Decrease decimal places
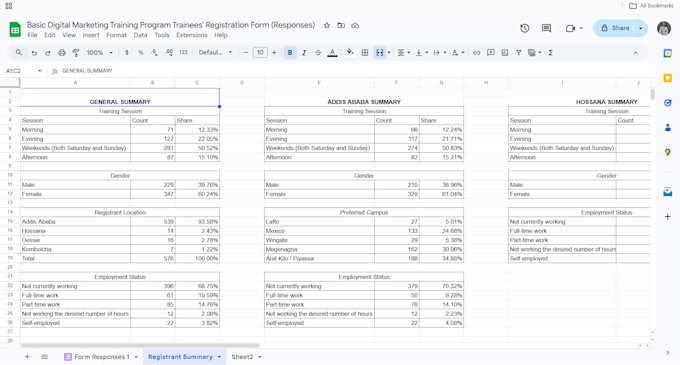Screen dimensions: 680x365 (155, 52)
